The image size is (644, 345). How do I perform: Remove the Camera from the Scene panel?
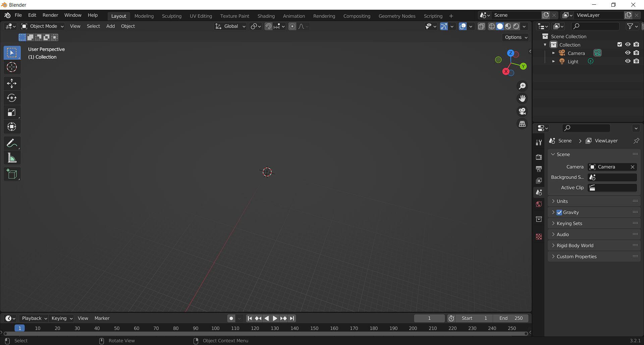(633, 167)
